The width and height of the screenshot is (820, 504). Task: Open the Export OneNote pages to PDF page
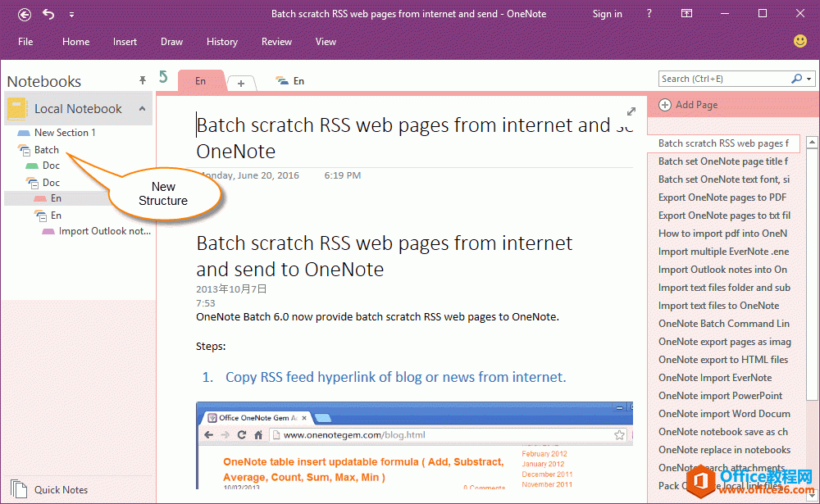pyautogui.click(x=722, y=198)
